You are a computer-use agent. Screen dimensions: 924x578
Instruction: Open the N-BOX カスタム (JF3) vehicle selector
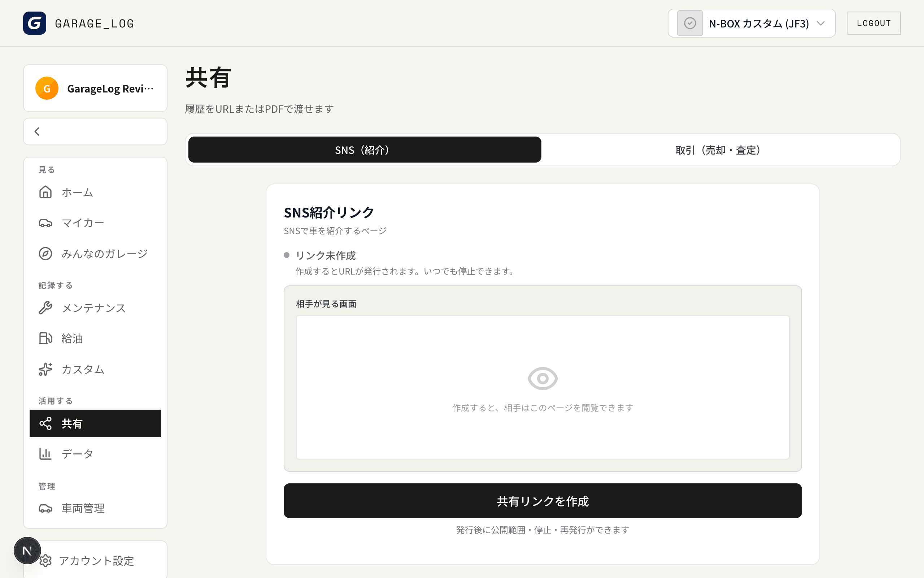pos(751,23)
